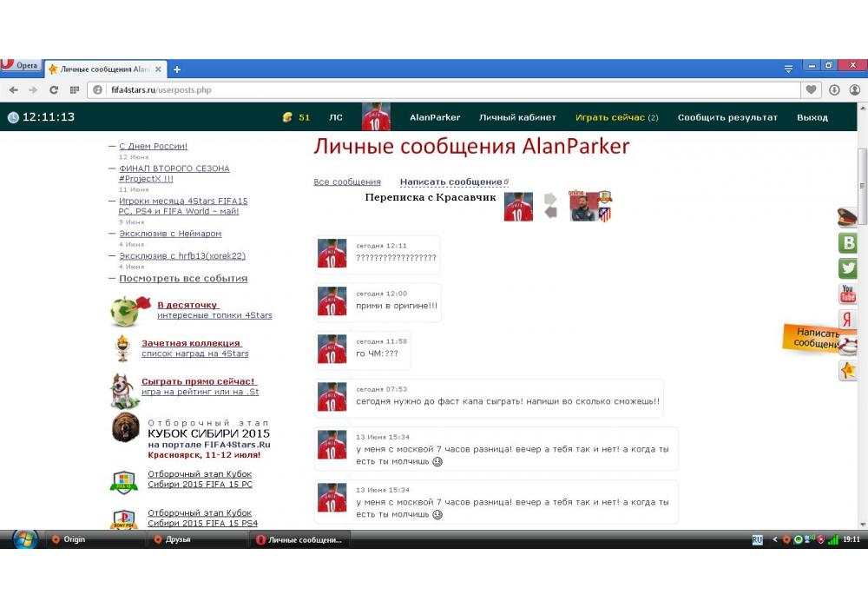Open Сообщить результат
Screen dimensions: 868x608
click(727, 117)
